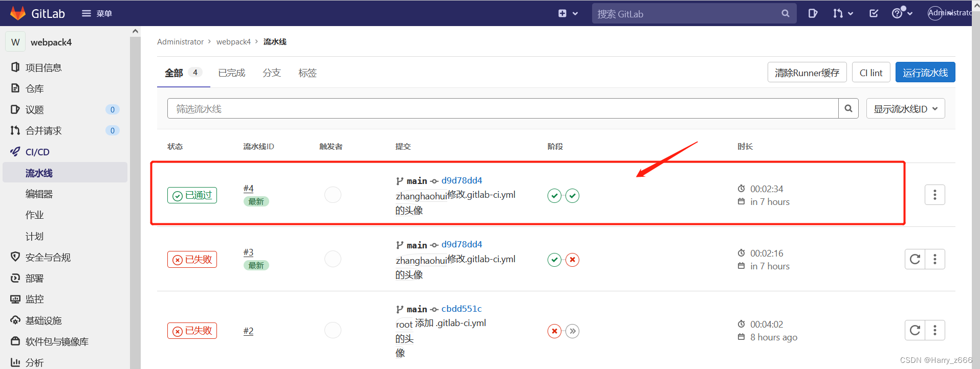Screen dimensions: 980x369
Task: Open the issues icon in top bar
Action: (813, 13)
